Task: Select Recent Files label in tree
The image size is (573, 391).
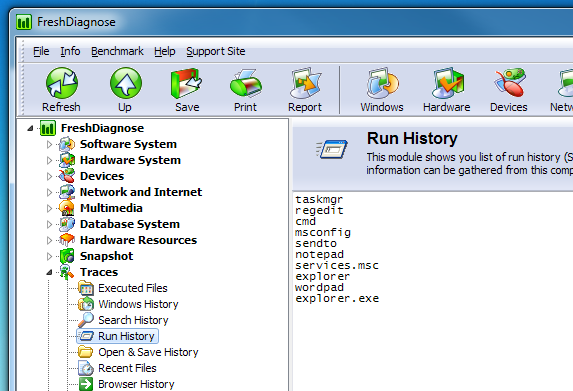Action: point(128,368)
